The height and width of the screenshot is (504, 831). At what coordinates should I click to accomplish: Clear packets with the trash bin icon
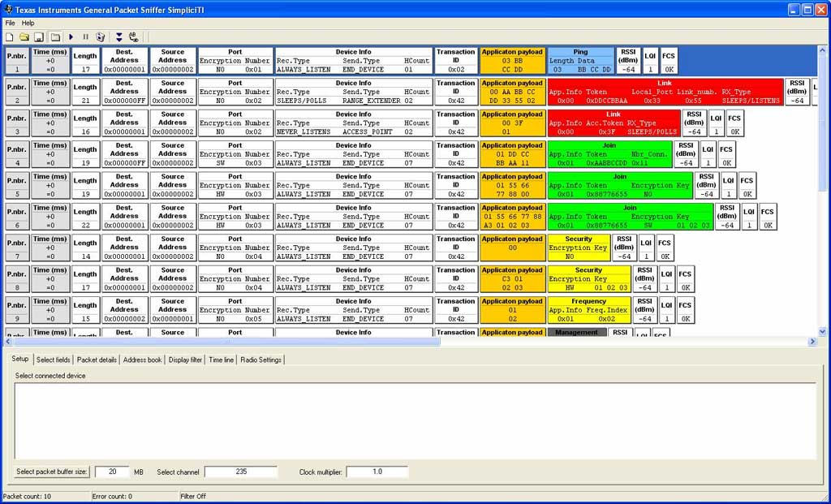[x=100, y=37]
